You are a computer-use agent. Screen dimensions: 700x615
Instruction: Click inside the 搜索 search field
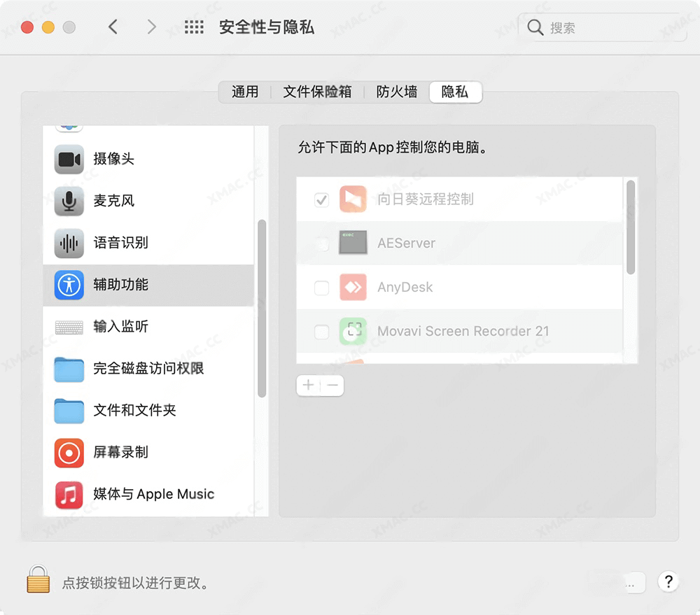click(602, 27)
